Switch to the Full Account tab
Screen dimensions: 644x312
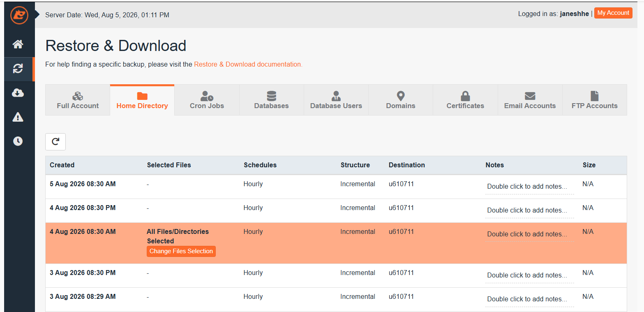78,100
